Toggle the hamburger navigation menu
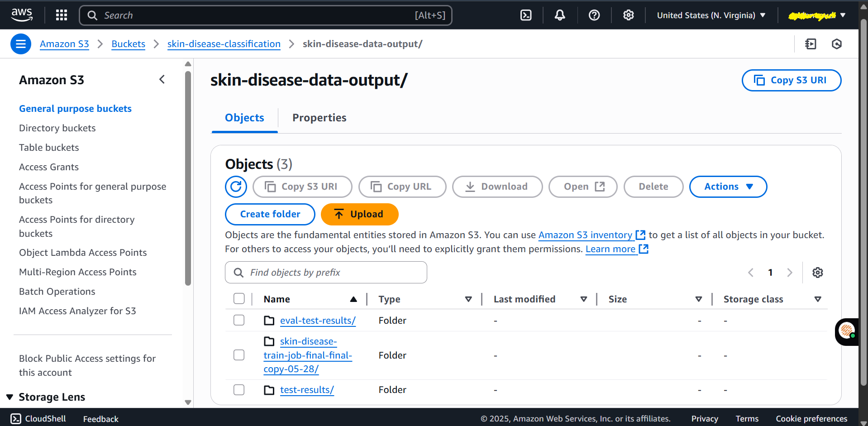The width and height of the screenshot is (868, 426). [21, 44]
